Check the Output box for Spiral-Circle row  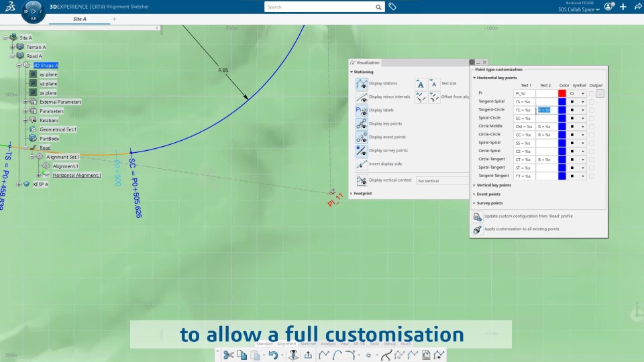pos(592,118)
